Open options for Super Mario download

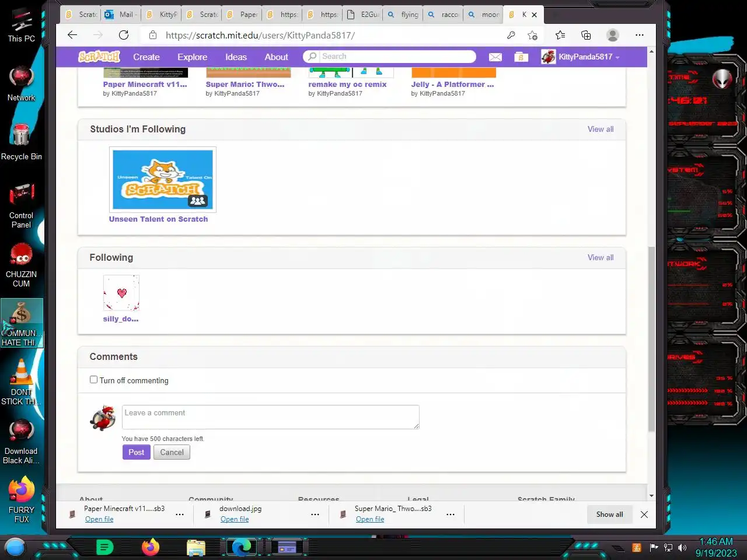coord(451,514)
